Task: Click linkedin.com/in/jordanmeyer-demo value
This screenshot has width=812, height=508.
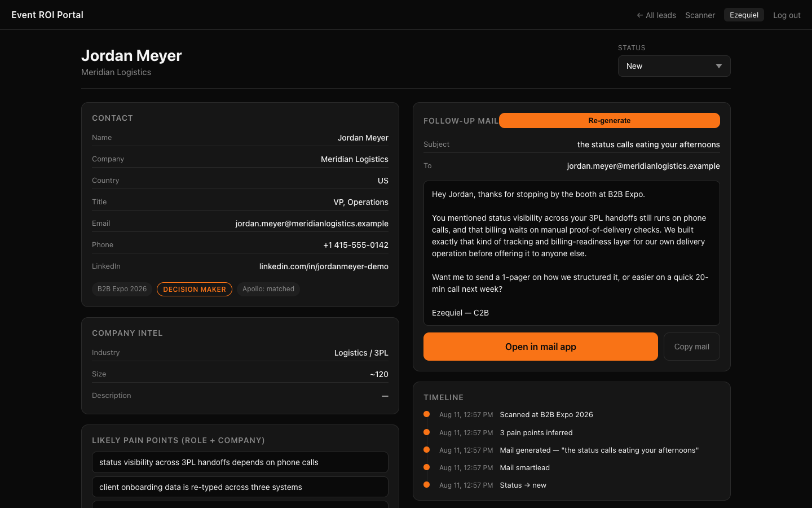Action: coord(324,266)
